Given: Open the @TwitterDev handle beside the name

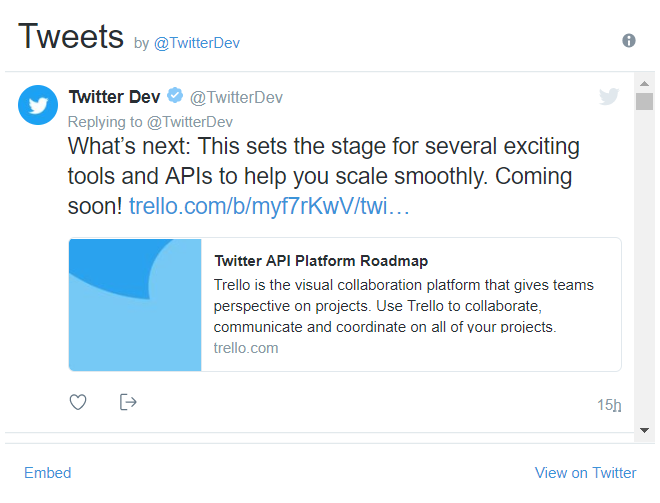Looking at the screenshot, I should (x=236, y=97).
